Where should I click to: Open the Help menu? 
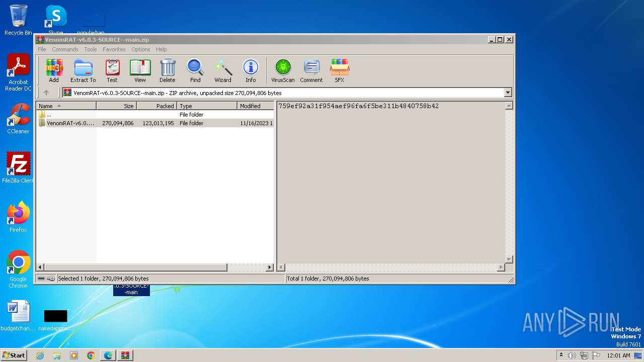click(x=161, y=49)
